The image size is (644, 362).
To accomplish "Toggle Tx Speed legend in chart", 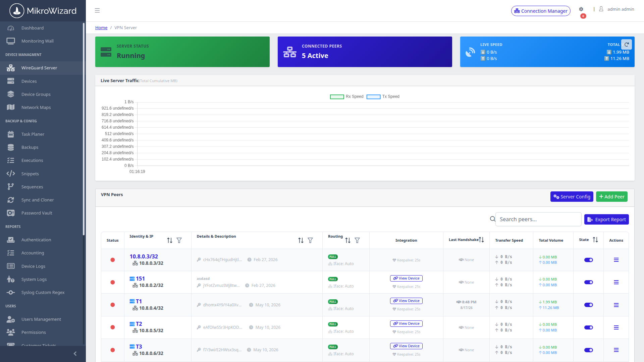I will click(x=383, y=97).
